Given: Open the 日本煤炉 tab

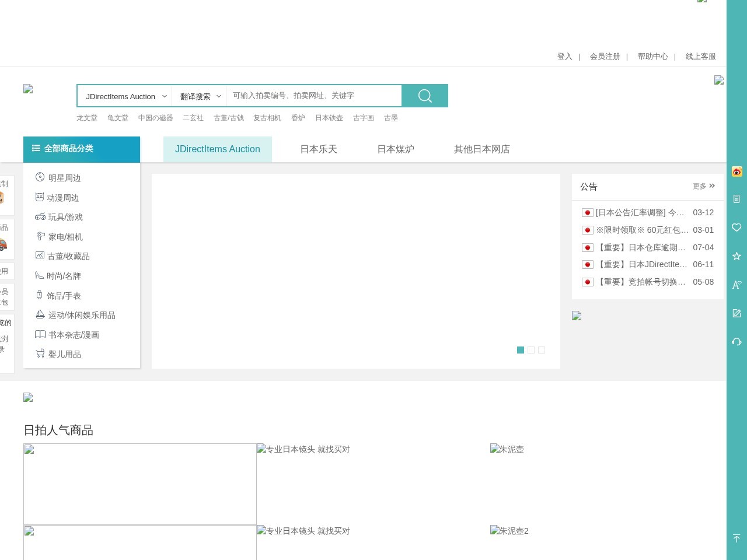Looking at the screenshot, I should (396, 149).
